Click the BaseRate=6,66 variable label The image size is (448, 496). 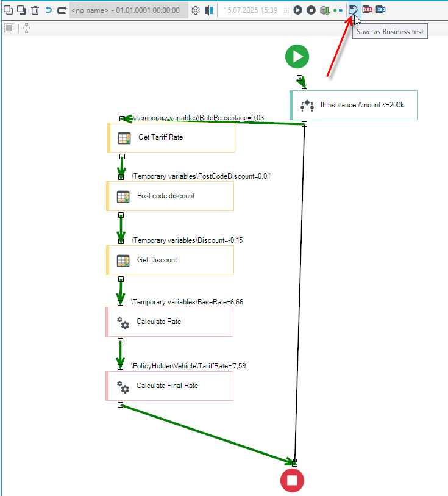click(187, 302)
